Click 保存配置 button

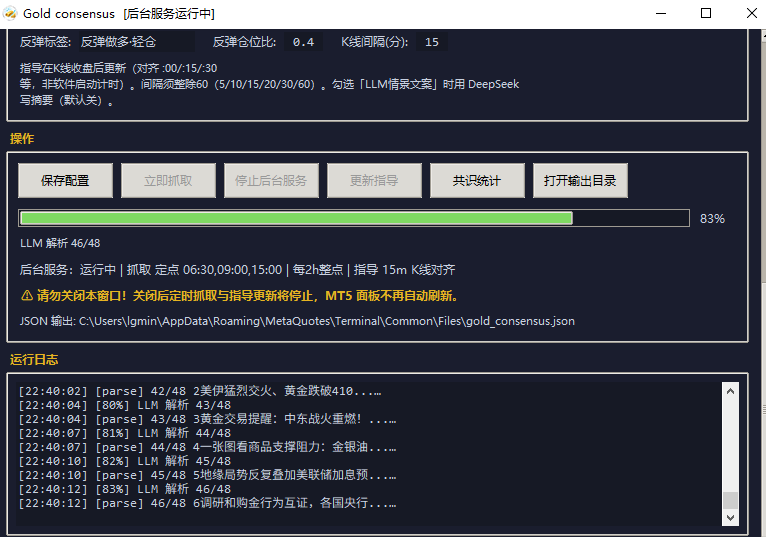click(65, 181)
